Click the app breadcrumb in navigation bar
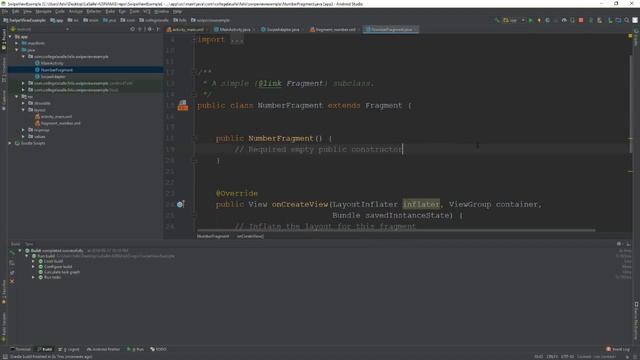This screenshot has width=640, height=360. [57, 20]
